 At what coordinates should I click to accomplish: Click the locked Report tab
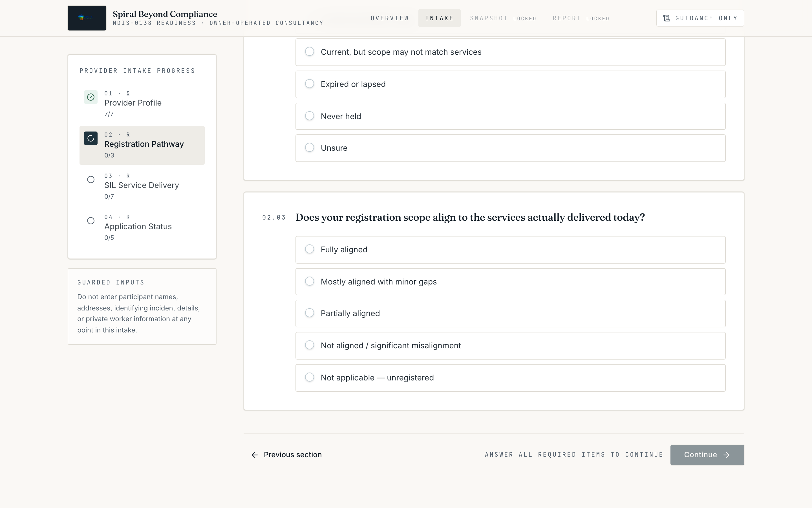[x=581, y=18]
